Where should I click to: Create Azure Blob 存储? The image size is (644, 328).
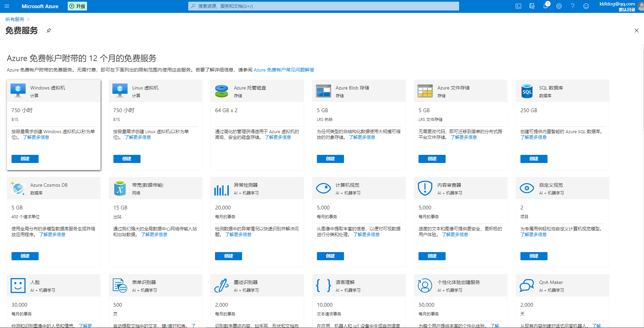point(330,159)
